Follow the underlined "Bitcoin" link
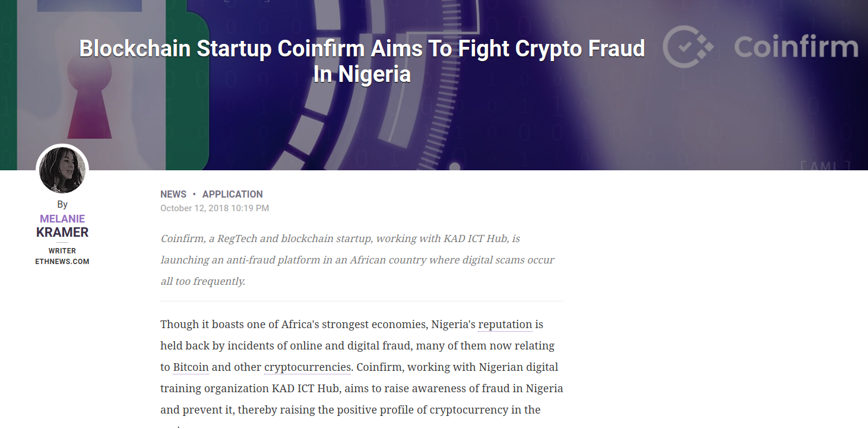The image size is (868, 429). point(191,367)
